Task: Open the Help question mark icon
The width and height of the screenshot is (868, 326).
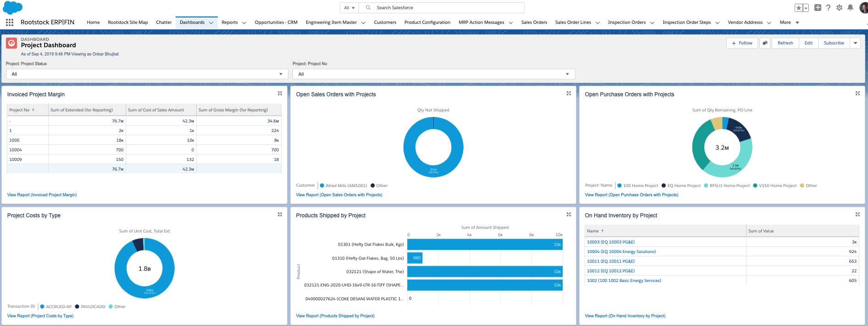Action: click(828, 7)
